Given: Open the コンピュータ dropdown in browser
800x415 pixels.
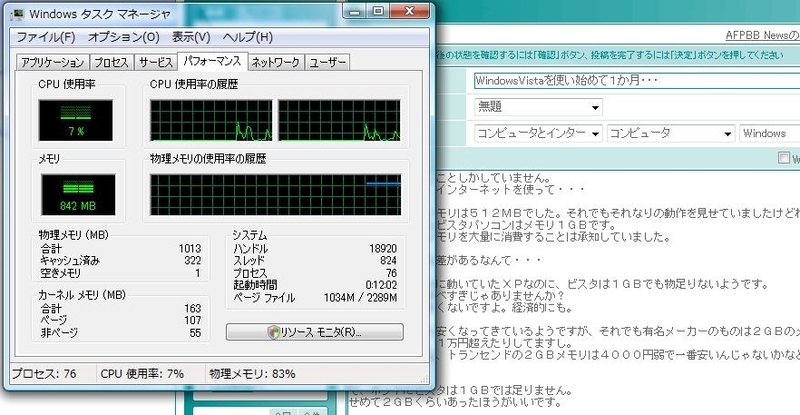Looking at the screenshot, I should pyautogui.click(x=671, y=133).
